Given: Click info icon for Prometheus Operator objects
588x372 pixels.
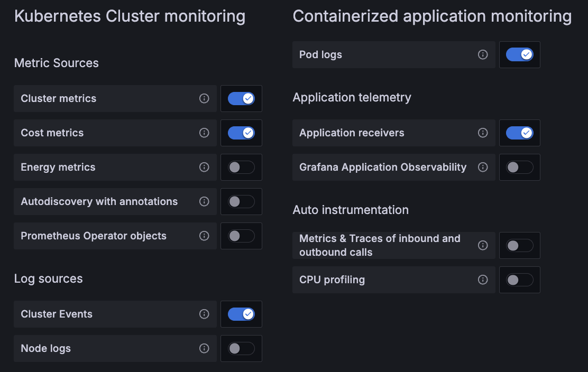Looking at the screenshot, I should point(204,236).
